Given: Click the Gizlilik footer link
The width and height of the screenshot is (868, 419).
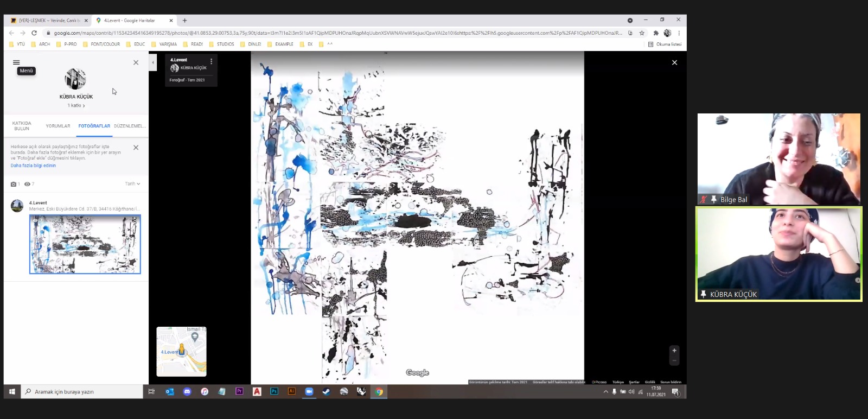Looking at the screenshot, I should [x=650, y=382].
